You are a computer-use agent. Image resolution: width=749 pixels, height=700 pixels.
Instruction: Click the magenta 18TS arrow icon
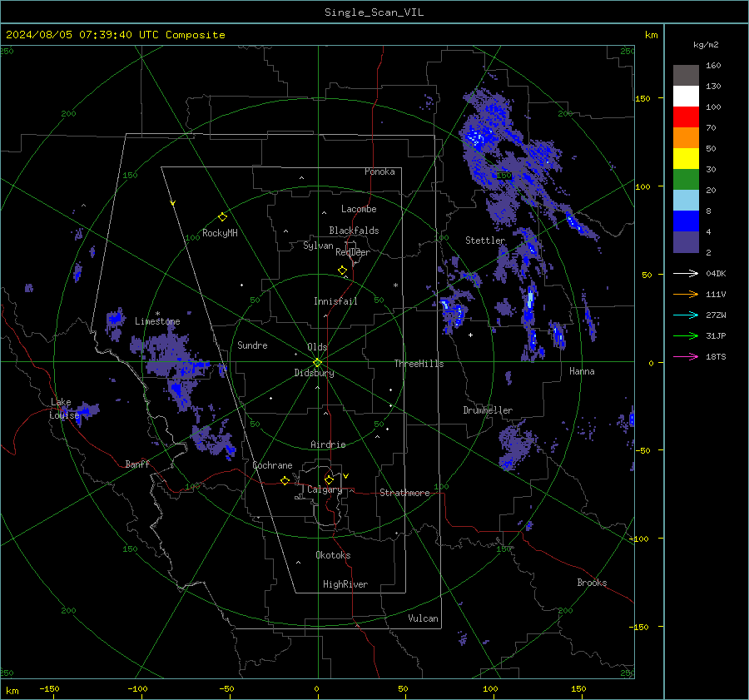tap(686, 356)
